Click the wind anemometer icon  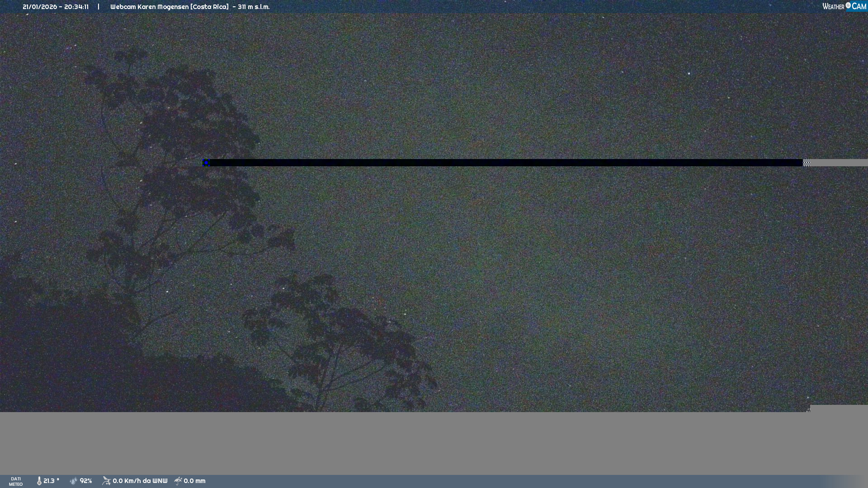[x=106, y=481]
